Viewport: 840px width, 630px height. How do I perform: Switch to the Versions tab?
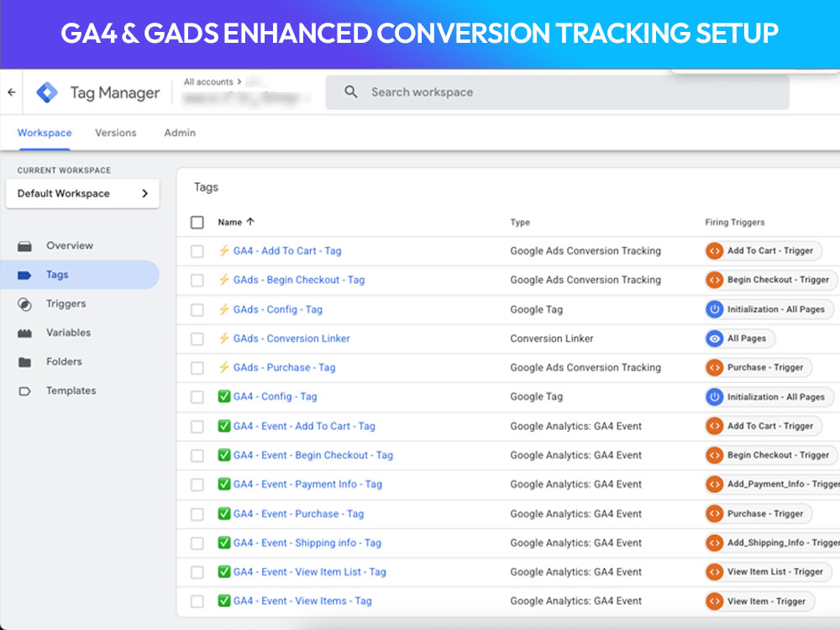[x=116, y=133]
